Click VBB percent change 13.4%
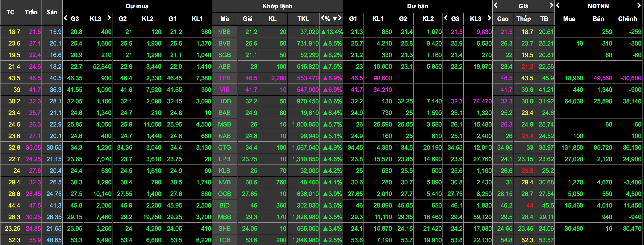Viewport: 644px width, 245px height. [x=332, y=32]
